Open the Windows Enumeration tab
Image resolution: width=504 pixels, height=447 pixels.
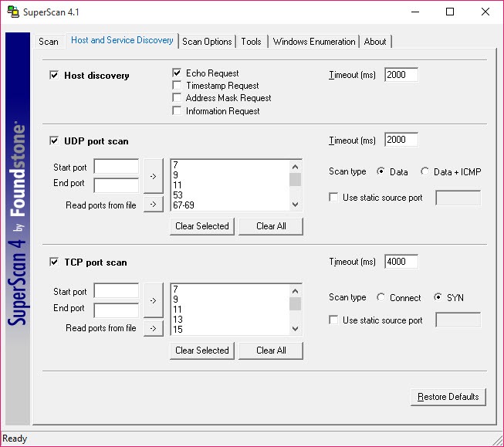[314, 42]
